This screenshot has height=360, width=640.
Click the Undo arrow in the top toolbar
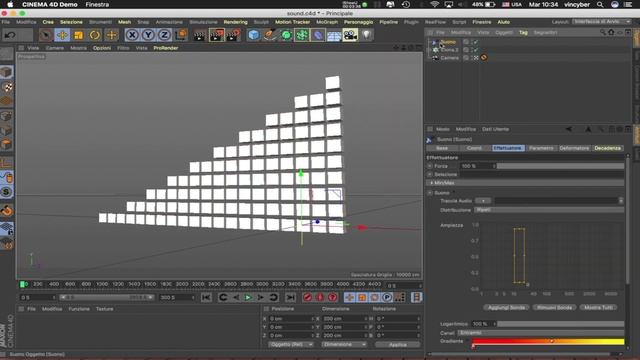pyautogui.click(x=10, y=35)
